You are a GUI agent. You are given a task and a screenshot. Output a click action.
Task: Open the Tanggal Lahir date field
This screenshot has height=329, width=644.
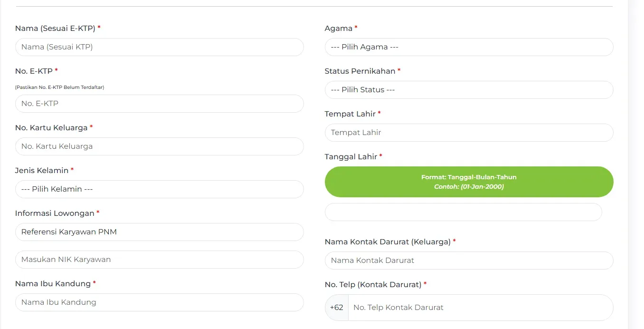(x=463, y=212)
